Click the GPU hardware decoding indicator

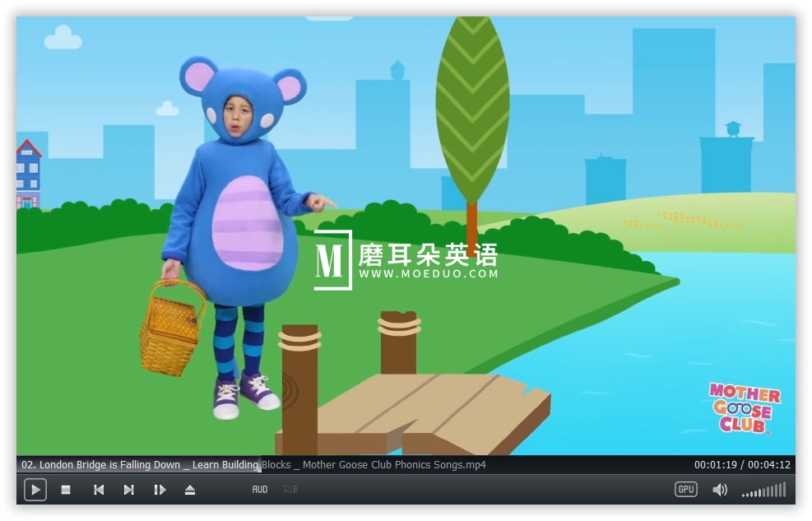click(x=685, y=489)
